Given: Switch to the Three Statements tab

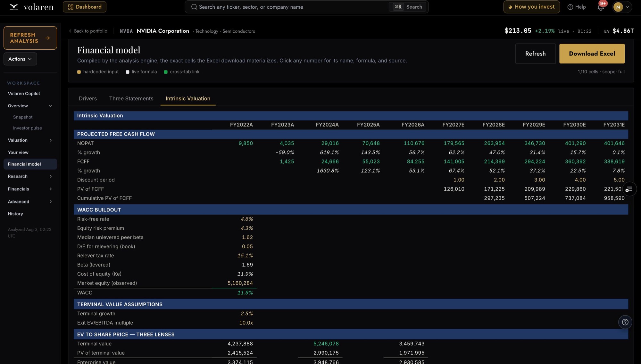Looking at the screenshot, I should 131,98.
